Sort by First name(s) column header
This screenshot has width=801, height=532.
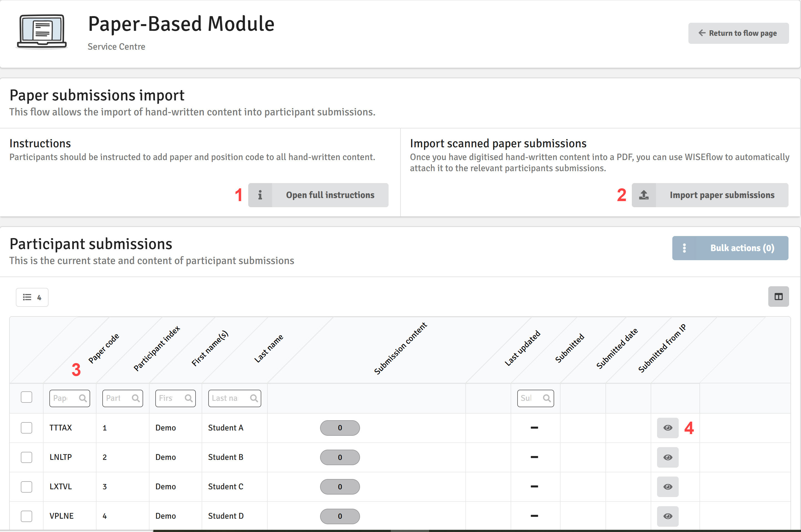pos(210,348)
